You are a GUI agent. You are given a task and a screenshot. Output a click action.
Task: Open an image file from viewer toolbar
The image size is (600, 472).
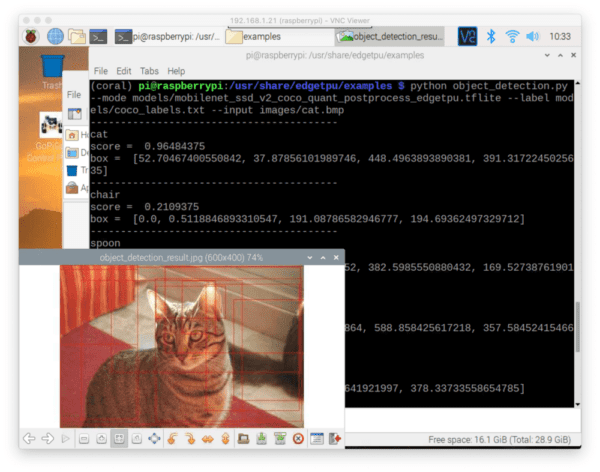pos(245,438)
